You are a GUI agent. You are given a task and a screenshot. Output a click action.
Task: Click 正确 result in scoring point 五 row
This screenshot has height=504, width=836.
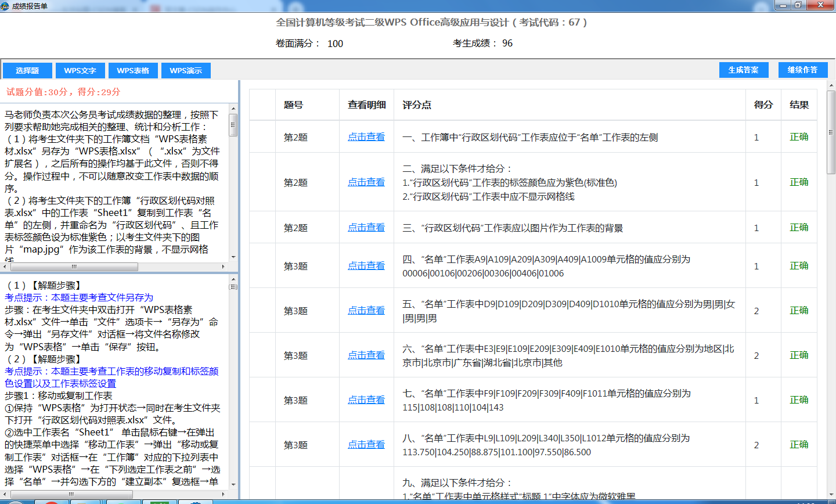[799, 311]
